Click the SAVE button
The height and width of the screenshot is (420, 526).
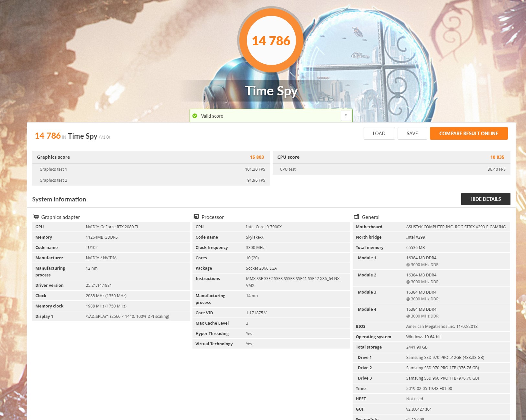point(412,134)
